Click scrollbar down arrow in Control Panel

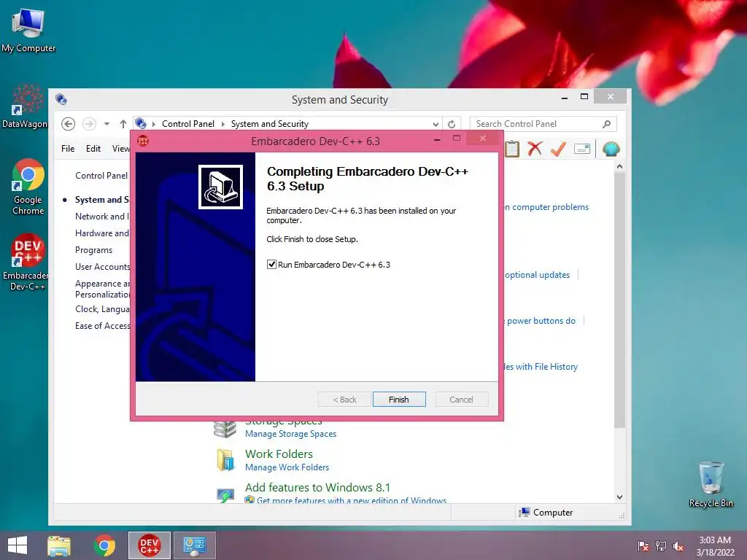[x=619, y=497]
